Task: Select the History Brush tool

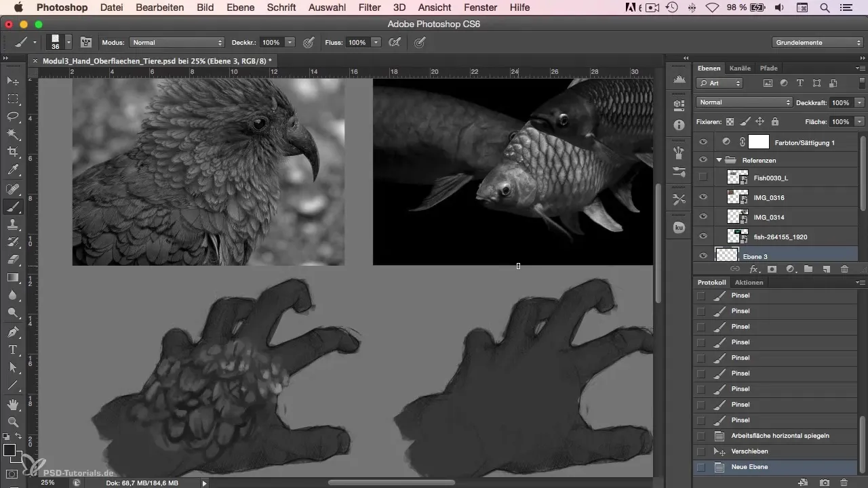Action: point(13,242)
